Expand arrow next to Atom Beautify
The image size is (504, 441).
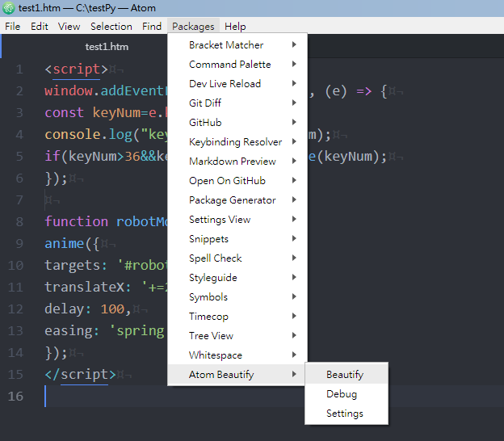click(294, 374)
